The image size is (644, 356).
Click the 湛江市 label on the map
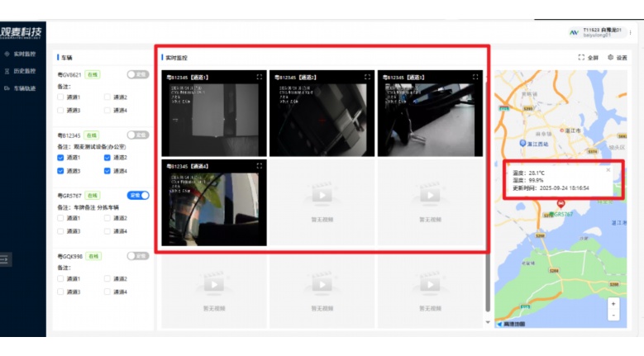(x=572, y=131)
